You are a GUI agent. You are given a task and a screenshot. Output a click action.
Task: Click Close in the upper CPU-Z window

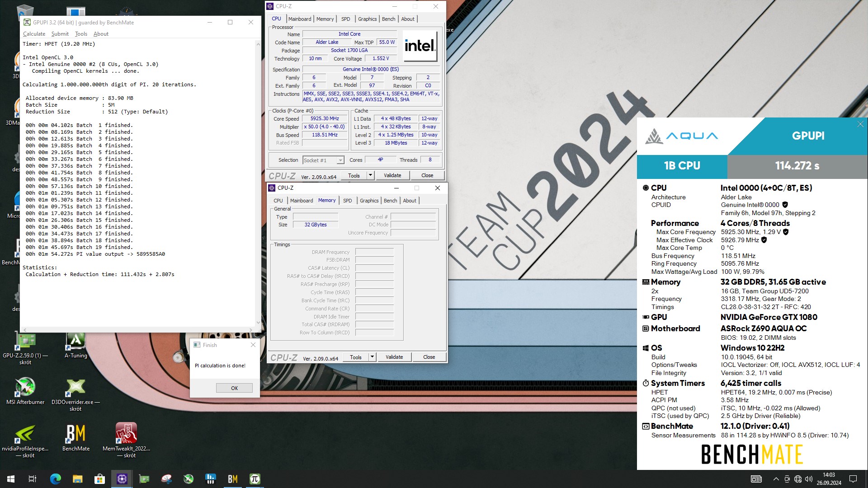pos(427,175)
